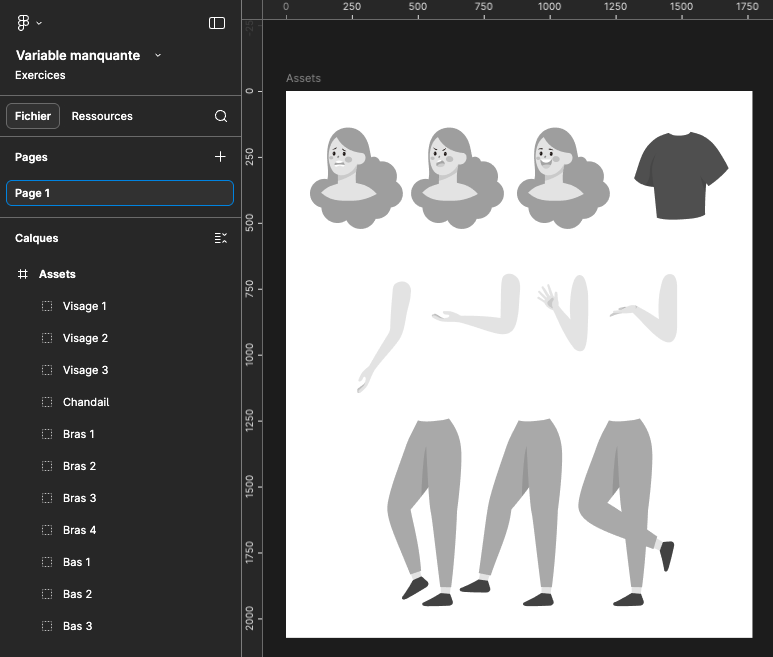The height and width of the screenshot is (657, 773).
Task: Open dropdown chevron next to Figma logo
Action: tap(39, 23)
